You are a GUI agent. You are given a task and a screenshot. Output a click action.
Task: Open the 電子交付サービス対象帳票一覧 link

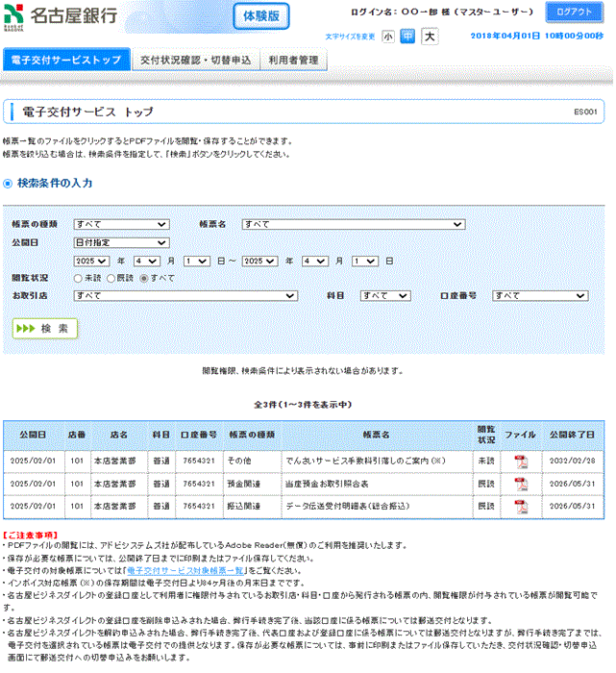coord(185,571)
